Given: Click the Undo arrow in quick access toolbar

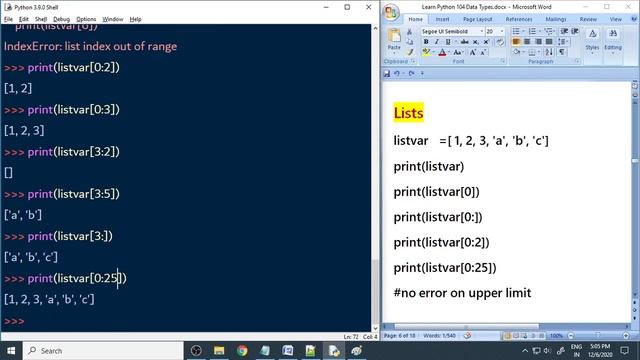Looking at the screenshot, I should (397, 73).
